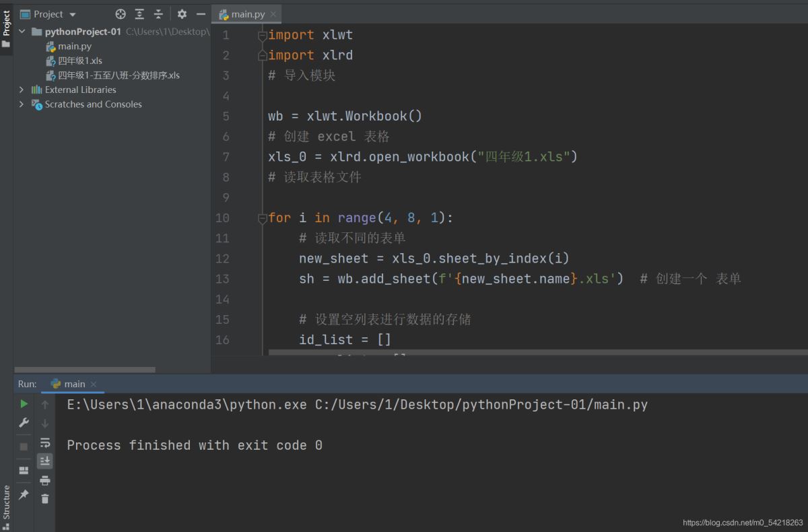Screen dimensions: 808x532
Task: Pin the Run tab with pin icon
Action: click(x=24, y=494)
